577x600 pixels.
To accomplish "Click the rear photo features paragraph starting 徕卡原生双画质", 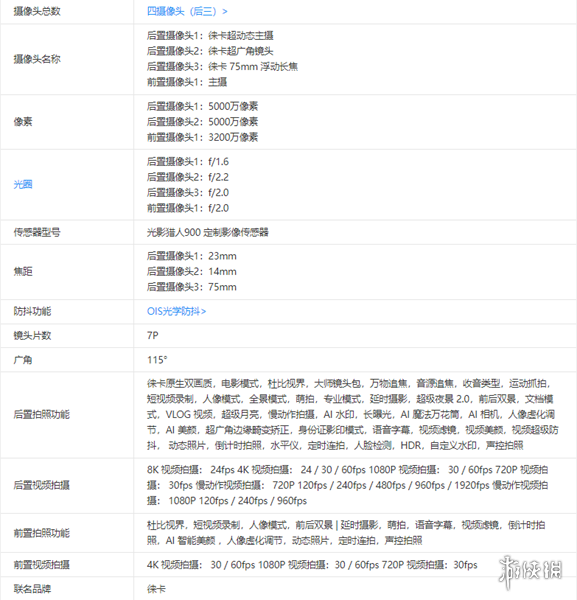I will (352, 414).
